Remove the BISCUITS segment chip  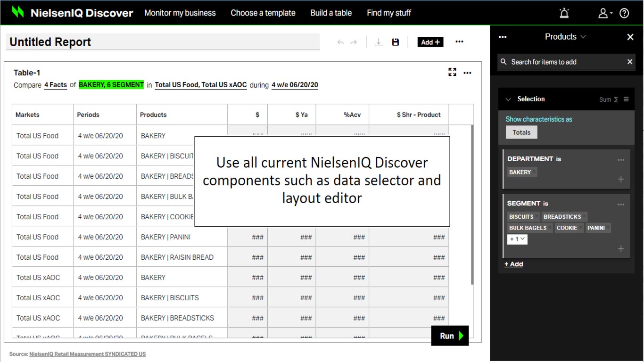[537, 216]
